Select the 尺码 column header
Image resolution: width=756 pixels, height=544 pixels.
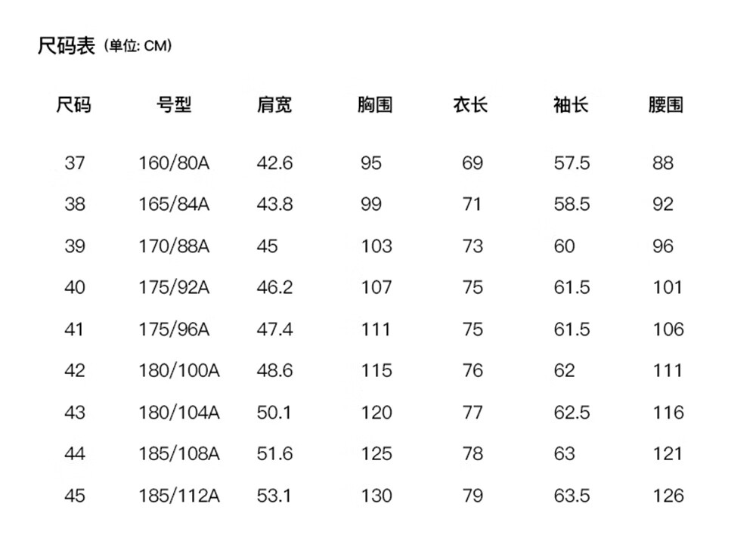74,105
